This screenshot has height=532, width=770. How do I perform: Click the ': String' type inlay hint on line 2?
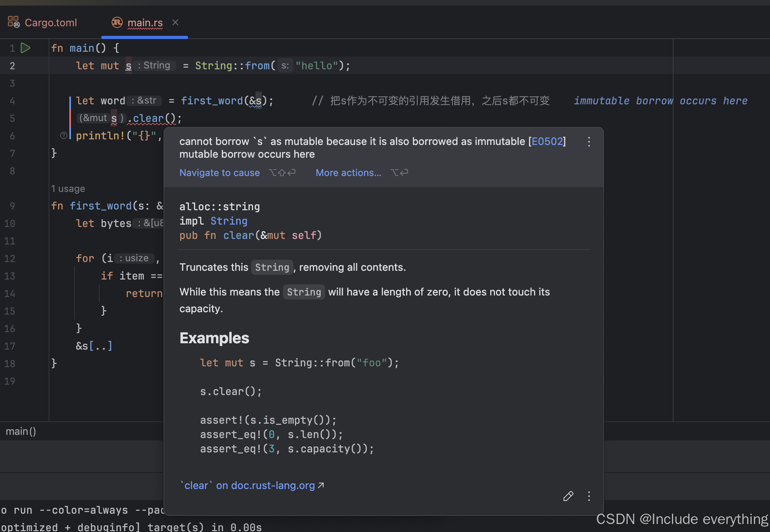coord(154,66)
